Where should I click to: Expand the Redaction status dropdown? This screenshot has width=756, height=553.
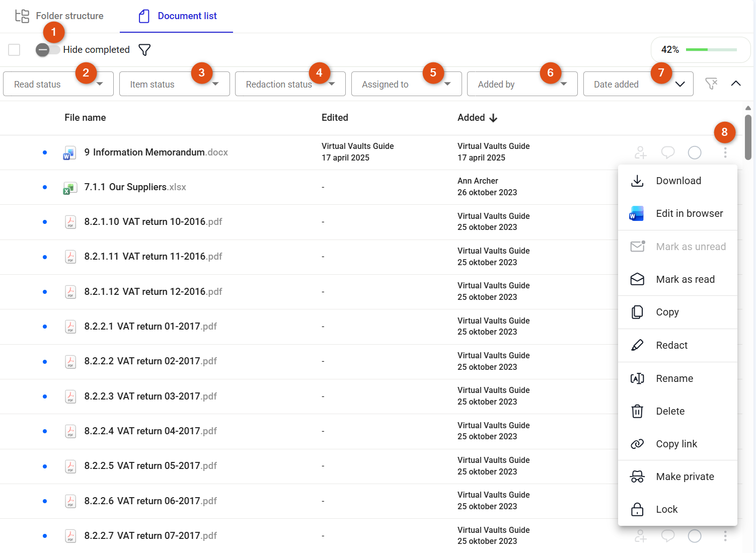[290, 84]
